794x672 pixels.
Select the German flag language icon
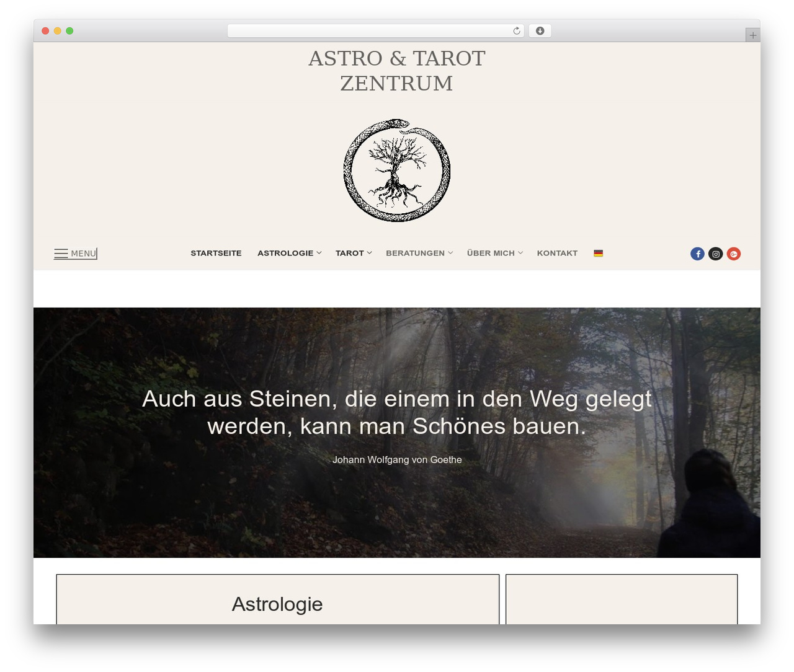[x=598, y=253]
